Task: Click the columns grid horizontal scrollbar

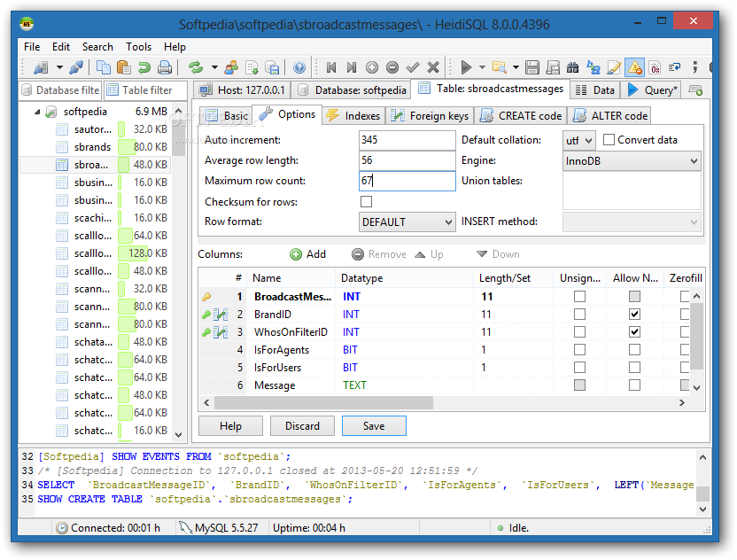Action: click(323, 403)
